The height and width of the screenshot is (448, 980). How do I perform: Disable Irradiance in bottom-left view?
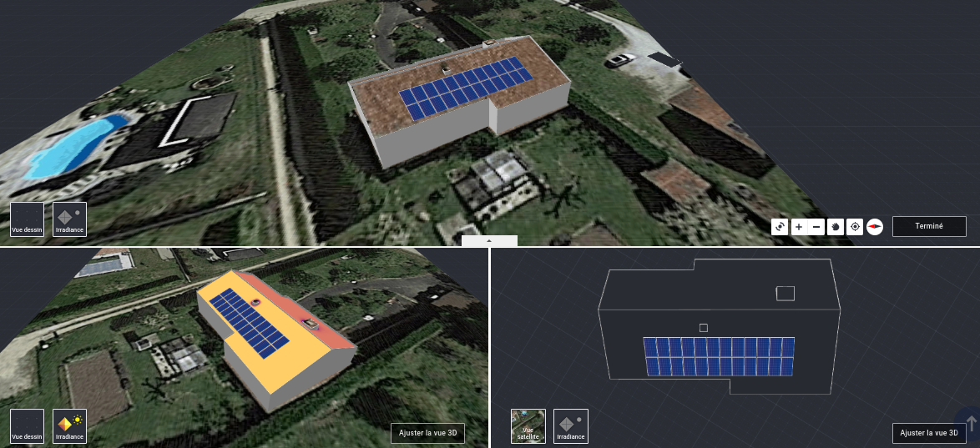pyautogui.click(x=70, y=425)
